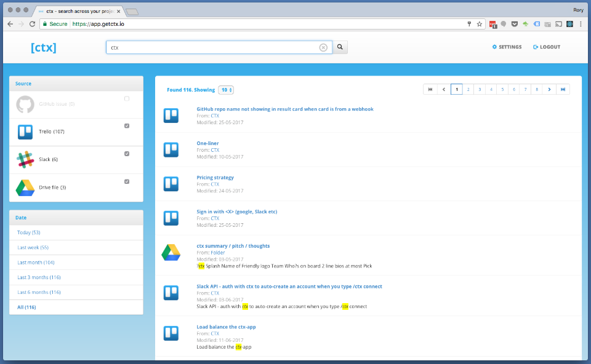This screenshot has width=591, height=364.
Task: Jump to last page of results
Action: pyautogui.click(x=563, y=90)
